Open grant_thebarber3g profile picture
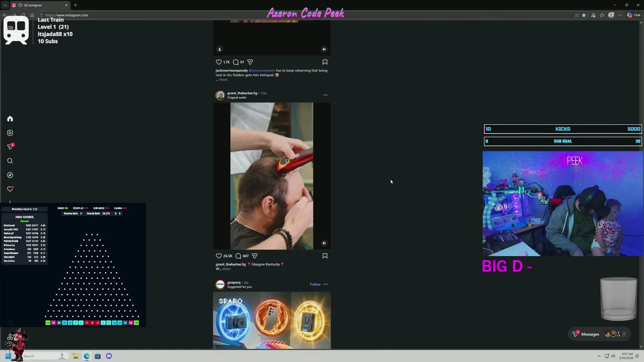Viewport: 644px width, 362px height. (220, 95)
